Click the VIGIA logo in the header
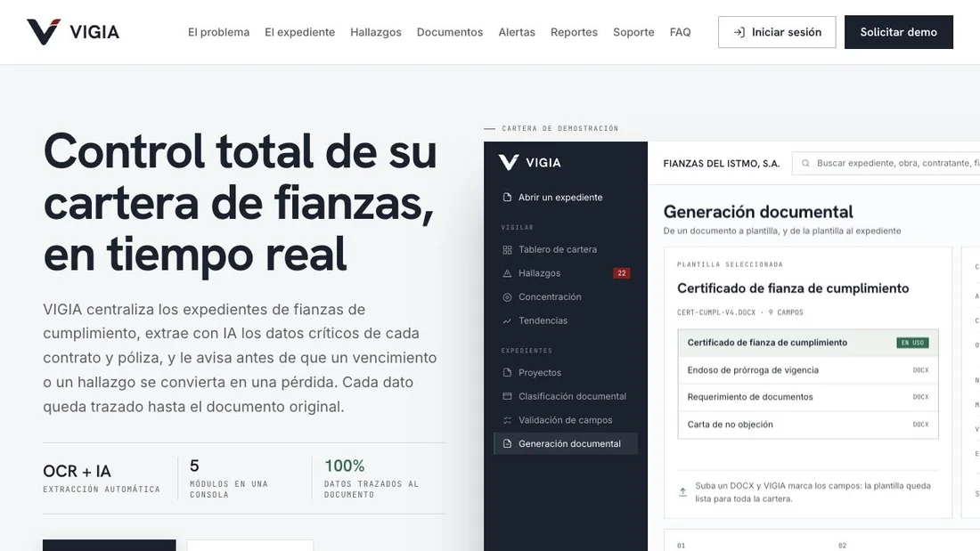This screenshot has height=551, width=980. 72,32
